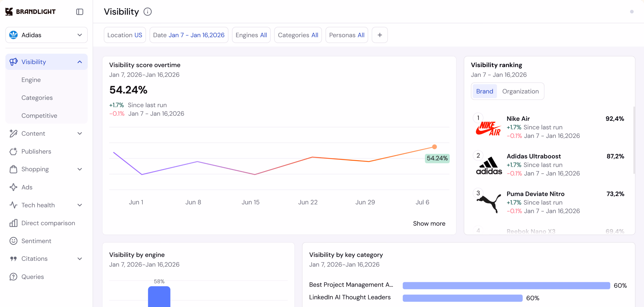This screenshot has width=644, height=307.
Task: Click the Jul 6 axis label
Action: [422, 202]
